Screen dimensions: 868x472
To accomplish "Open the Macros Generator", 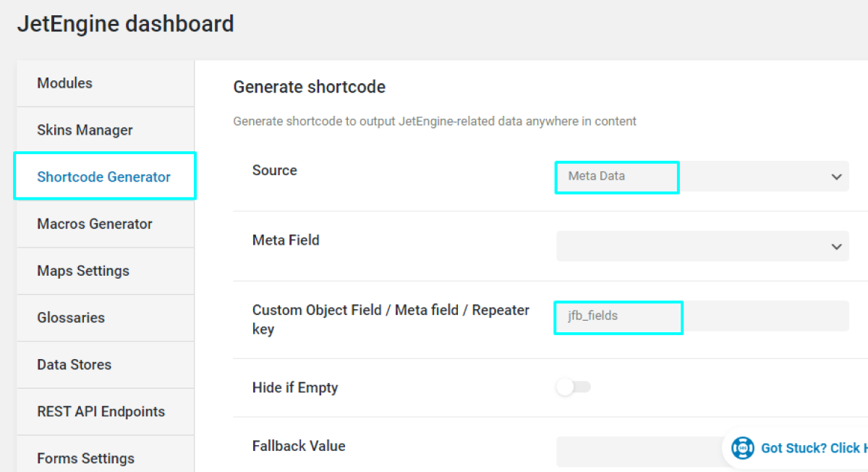I will (x=94, y=224).
